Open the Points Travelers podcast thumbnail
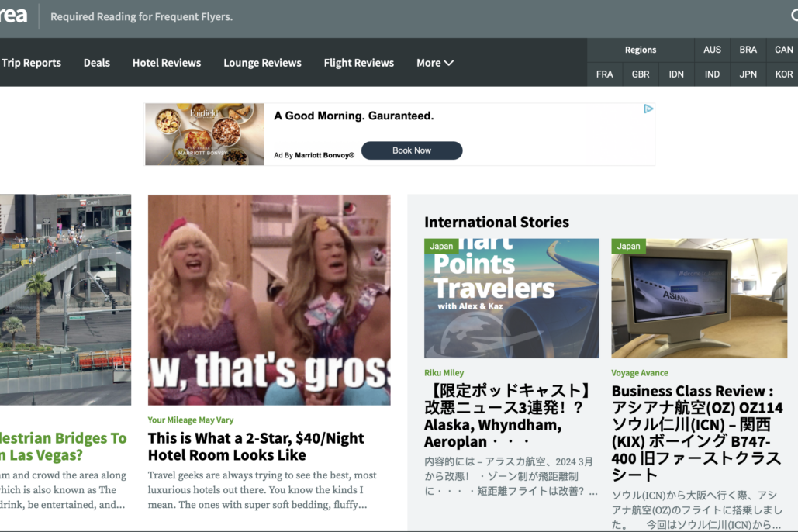The height and width of the screenshot is (532, 798). (x=512, y=299)
